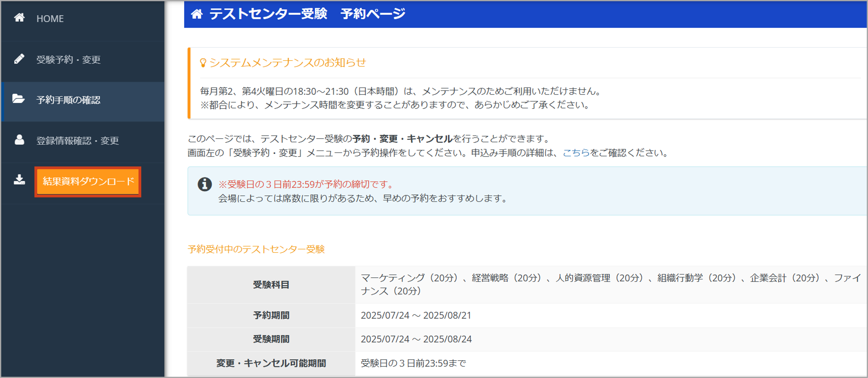
Task: Open 結果資料ダウンロード in the sidebar
Action: (88, 182)
